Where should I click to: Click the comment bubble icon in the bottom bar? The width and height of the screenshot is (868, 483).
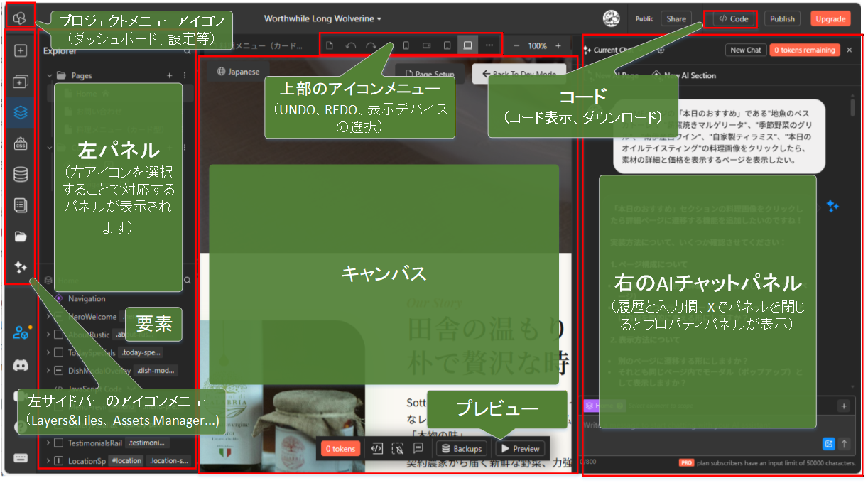pyautogui.click(x=418, y=449)
